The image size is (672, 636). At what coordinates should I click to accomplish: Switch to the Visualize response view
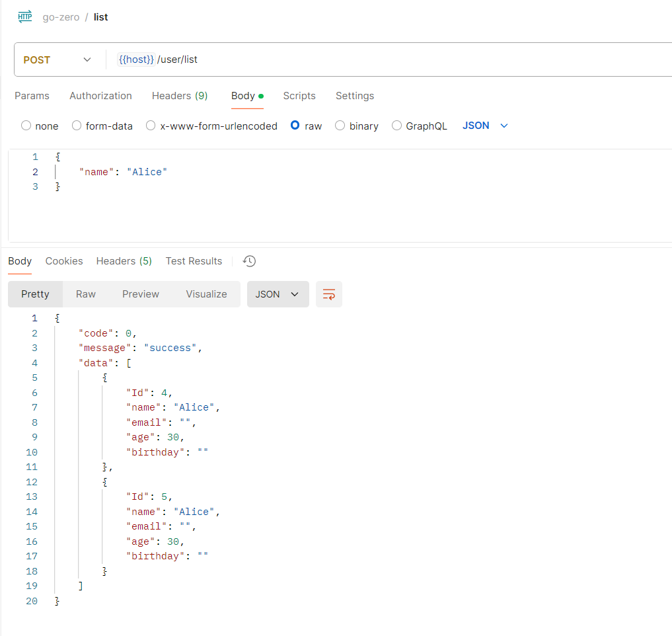click(206, 294)
